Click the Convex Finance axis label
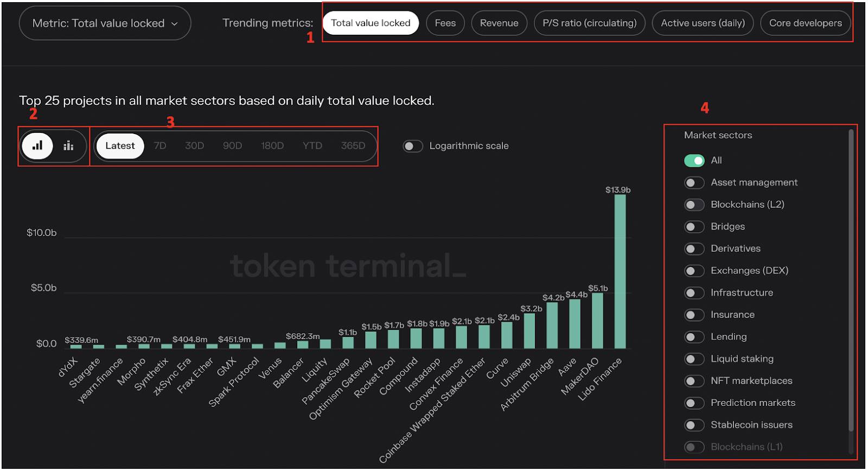This screenshot has width=868, height=471. pyautogui.click(x=437, y=384)
